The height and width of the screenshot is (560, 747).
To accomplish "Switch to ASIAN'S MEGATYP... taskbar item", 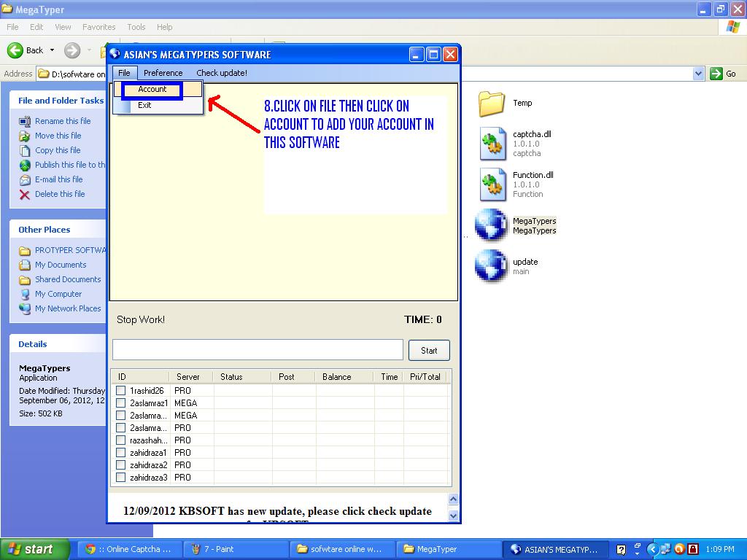I will [555, 549].
